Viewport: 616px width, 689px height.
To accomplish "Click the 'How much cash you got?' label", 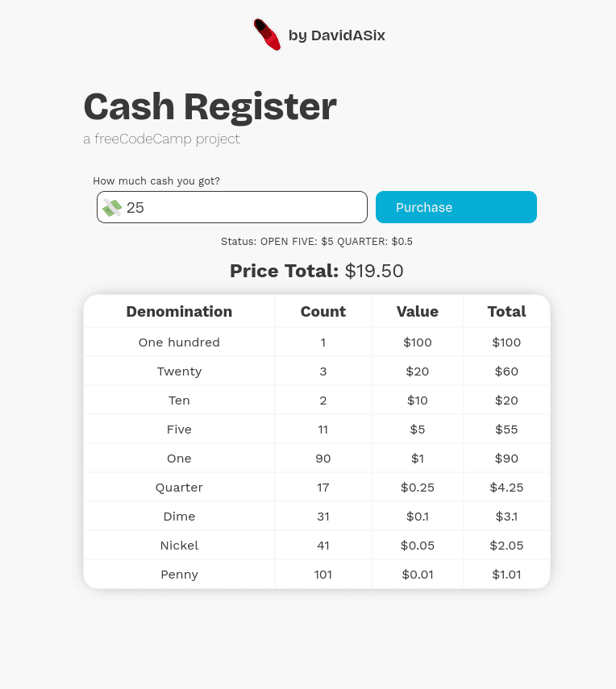I will pos(156,181).
